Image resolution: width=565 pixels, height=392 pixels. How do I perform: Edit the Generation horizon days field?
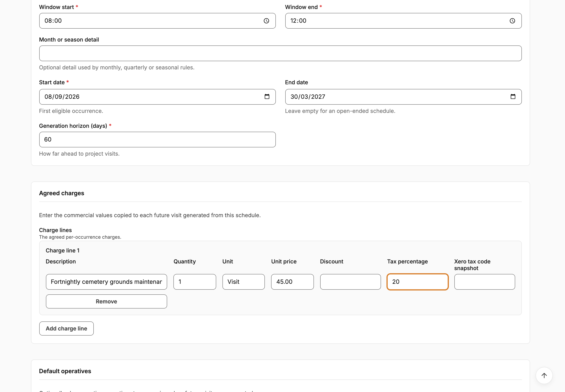click(x=157, y=140)
